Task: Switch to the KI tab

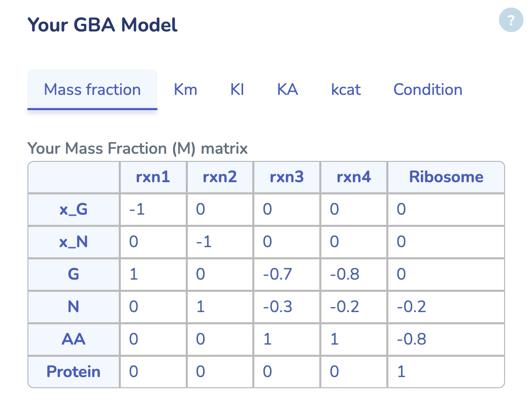Action: tap(237, 89)
